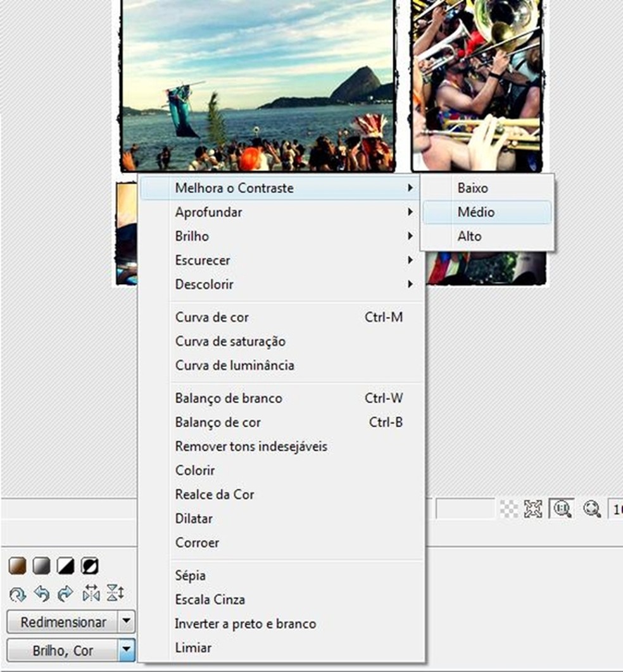623x672 pixels.
Task: Flip the image horizontally
Action: pyautogui.click(x=91, y=594)
